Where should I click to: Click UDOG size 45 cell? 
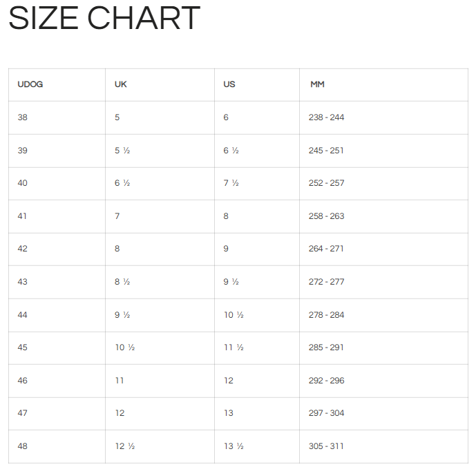[x=23, y=348]
